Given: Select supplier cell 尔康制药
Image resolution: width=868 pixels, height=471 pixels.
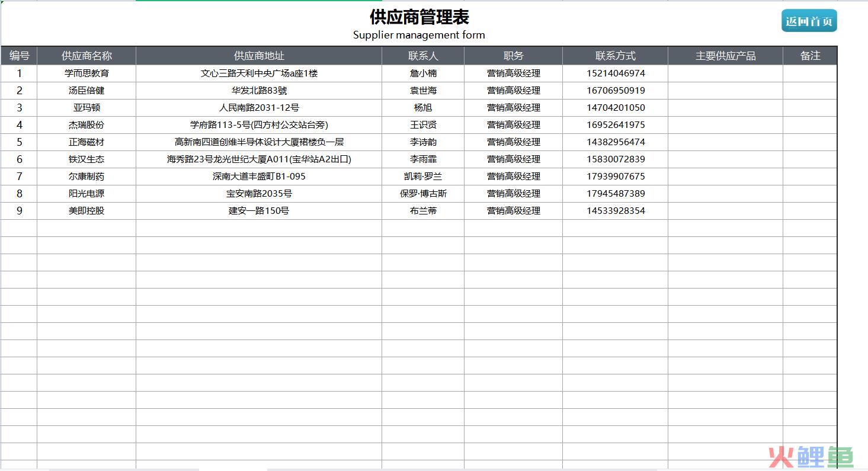Looking at the screenshot, I should pyautogui.click(x=87, y=177).
